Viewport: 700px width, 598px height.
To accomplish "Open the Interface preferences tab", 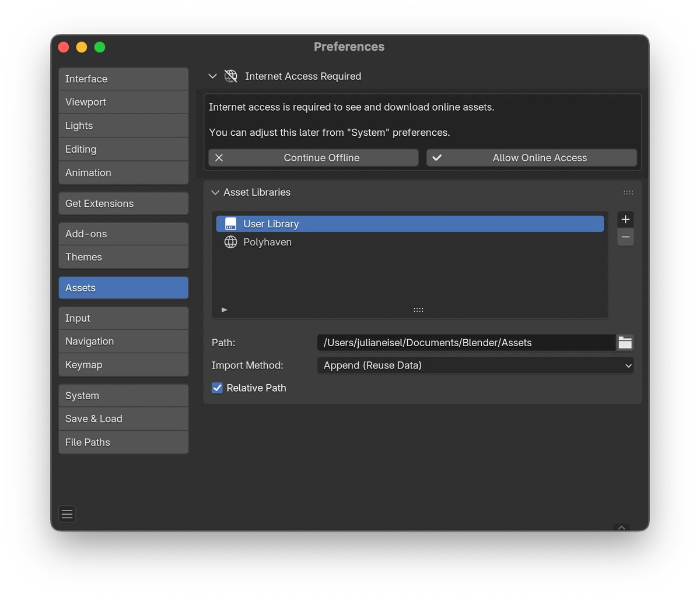I will (x=124, y=79).
